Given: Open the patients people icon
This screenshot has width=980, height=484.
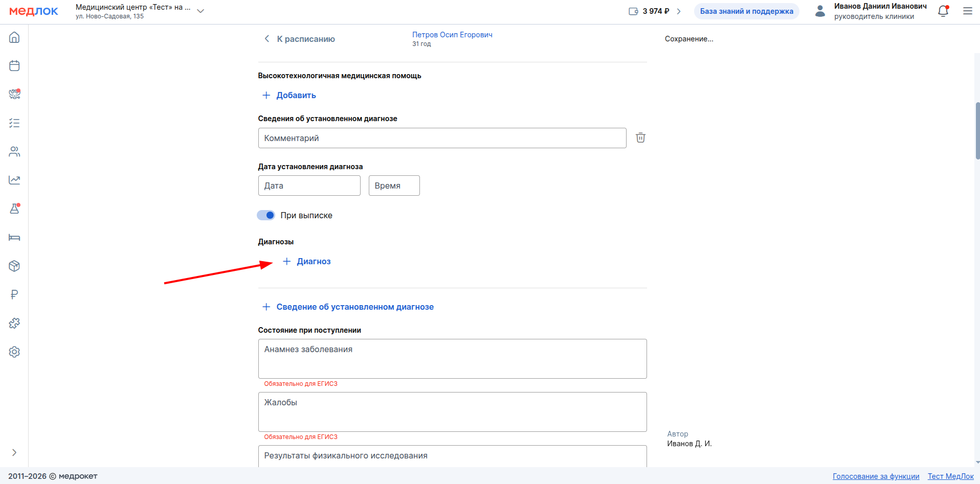Looking at the screenshot, I should 14,152.
